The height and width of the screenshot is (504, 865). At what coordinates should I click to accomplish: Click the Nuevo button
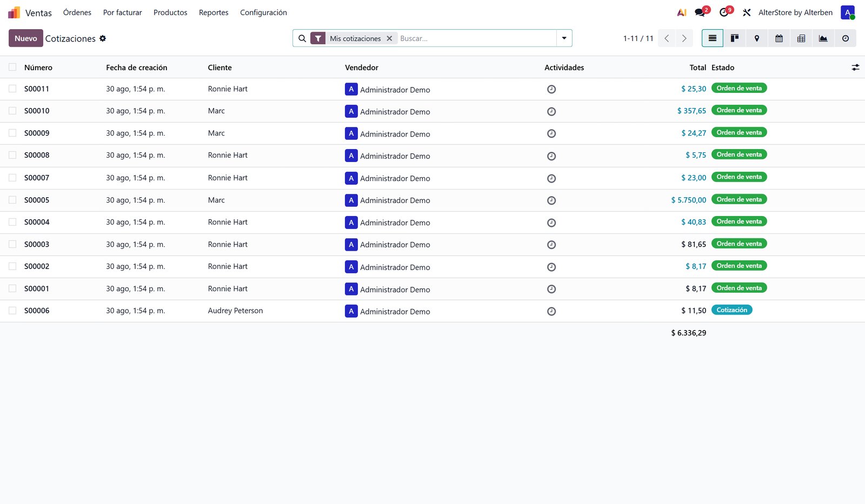[x=26, y=38]
